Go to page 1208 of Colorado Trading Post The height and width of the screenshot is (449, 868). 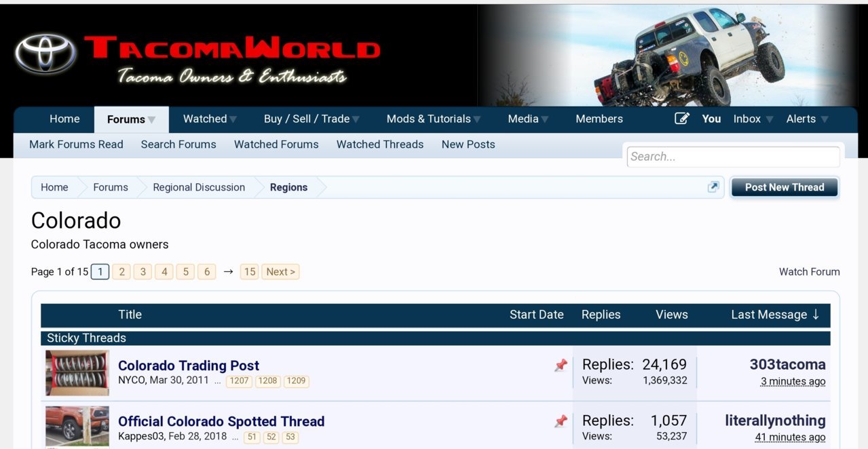pyautogui.click(x=267, y=381)
